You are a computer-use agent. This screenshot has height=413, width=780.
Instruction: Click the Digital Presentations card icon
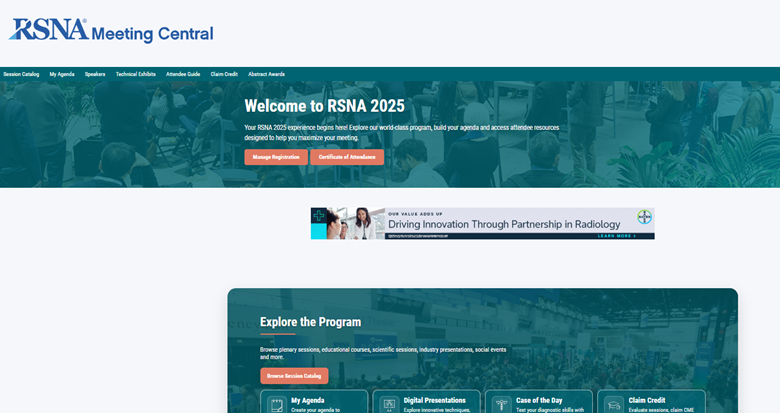point(389,405)
